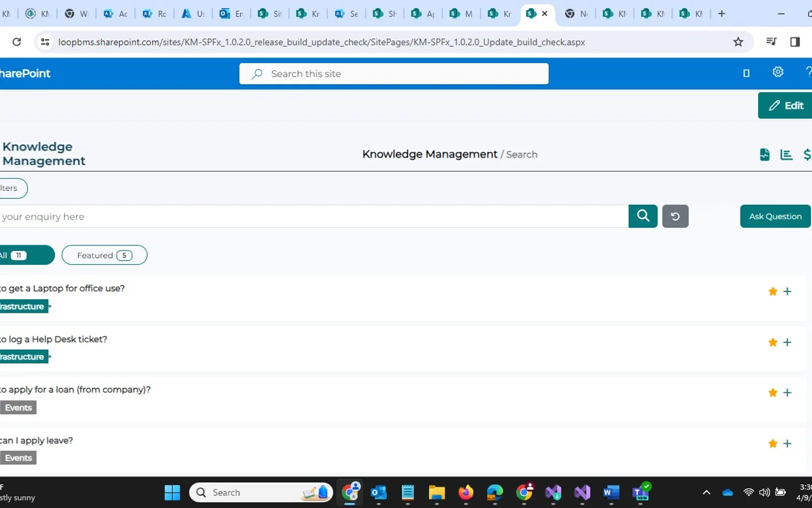The image size is (812, 508).
Task: Click the Events tag under apply leave question
Action: pos(18,458)
